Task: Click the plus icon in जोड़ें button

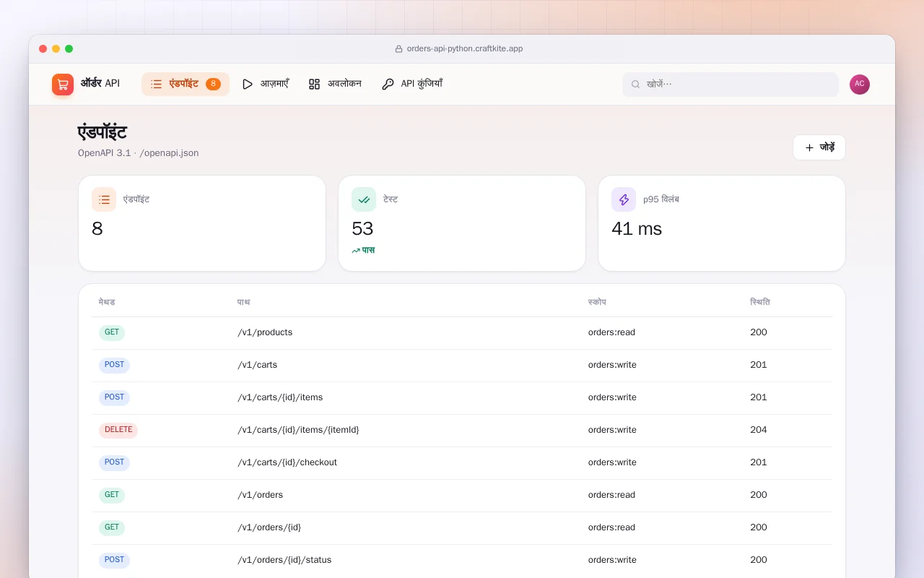Action: coord(809,147)
